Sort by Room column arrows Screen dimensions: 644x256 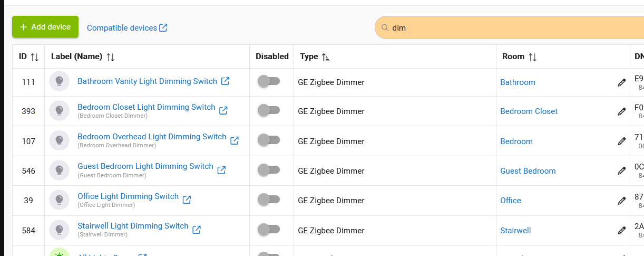[533, 57]
